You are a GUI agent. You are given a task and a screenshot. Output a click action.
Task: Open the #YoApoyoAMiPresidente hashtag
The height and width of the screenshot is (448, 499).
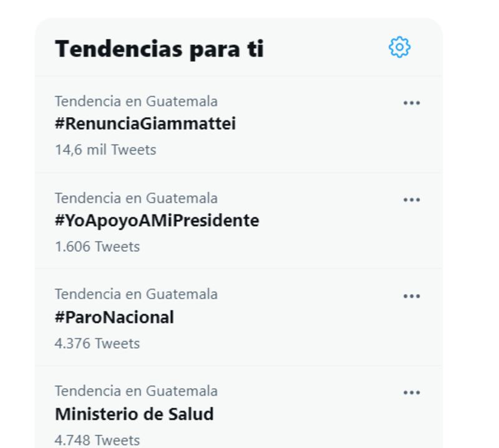(157, 221)
